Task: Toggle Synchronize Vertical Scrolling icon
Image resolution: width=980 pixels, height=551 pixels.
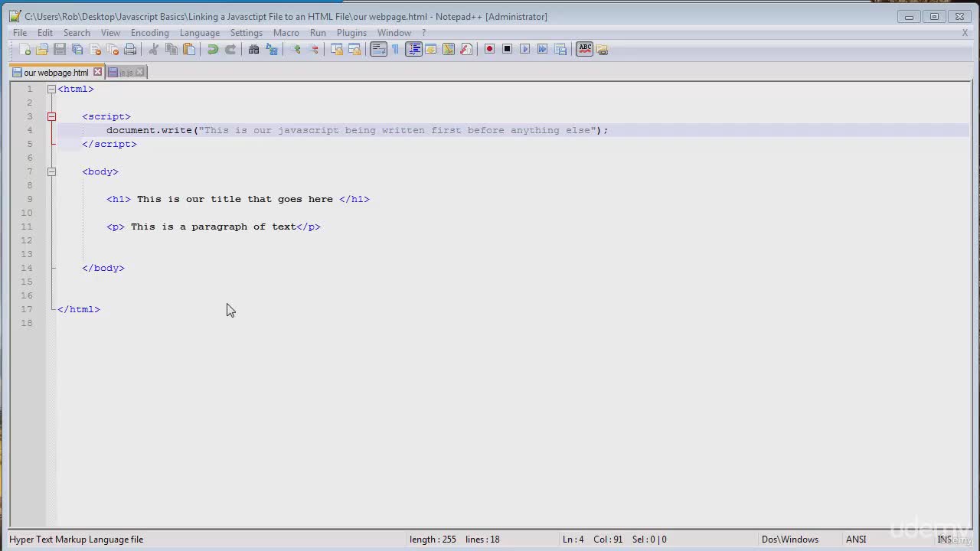Action: [x=337, y=49]
